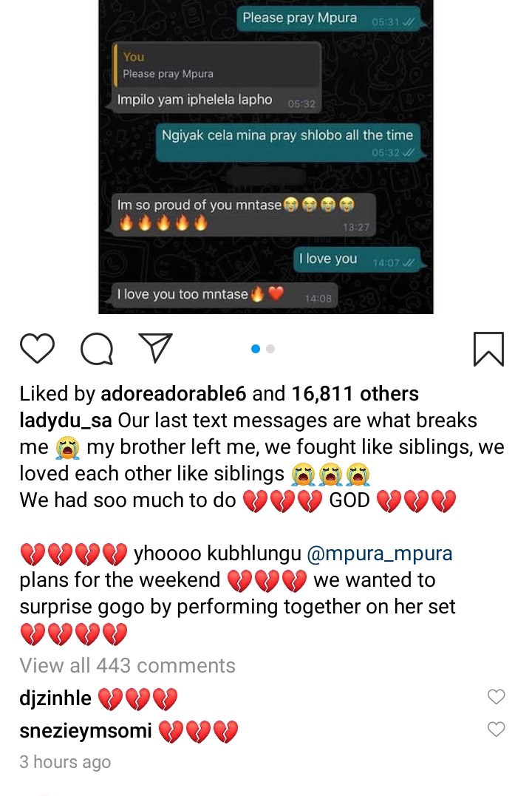Open snezieymsomi commenter profile
The width and height of the screenshot is (532, 796).
tap(86, 731)
